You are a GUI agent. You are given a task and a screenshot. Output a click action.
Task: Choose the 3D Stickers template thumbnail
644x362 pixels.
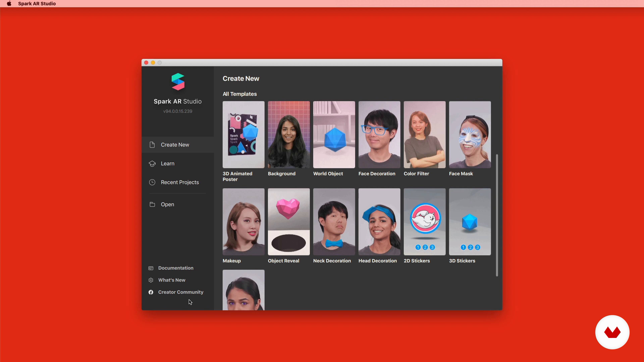click(x=470, y=222)
